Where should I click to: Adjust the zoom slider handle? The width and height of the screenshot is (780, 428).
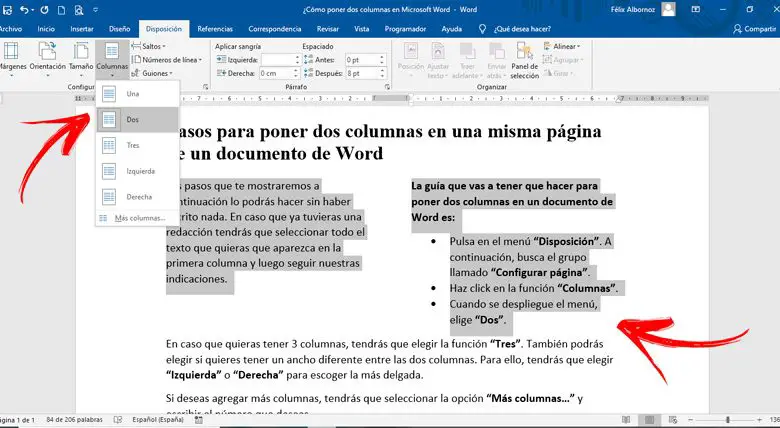click(728, 420)
